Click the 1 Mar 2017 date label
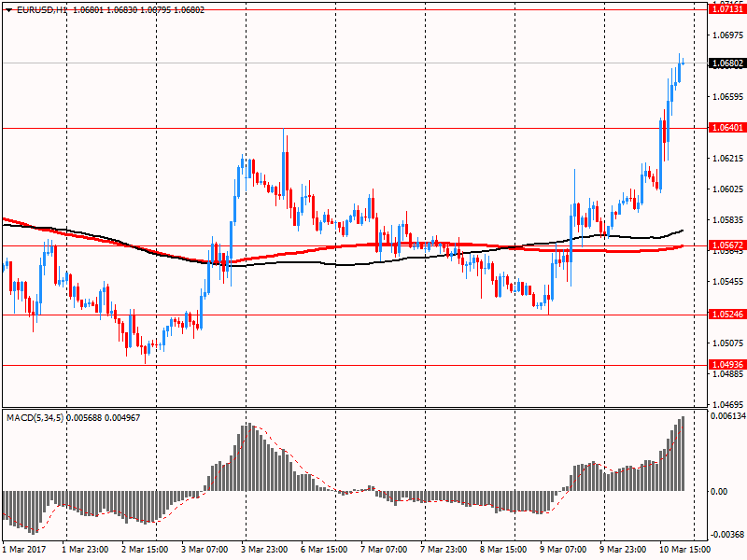 pyautogui.click(x=23, y=550)
